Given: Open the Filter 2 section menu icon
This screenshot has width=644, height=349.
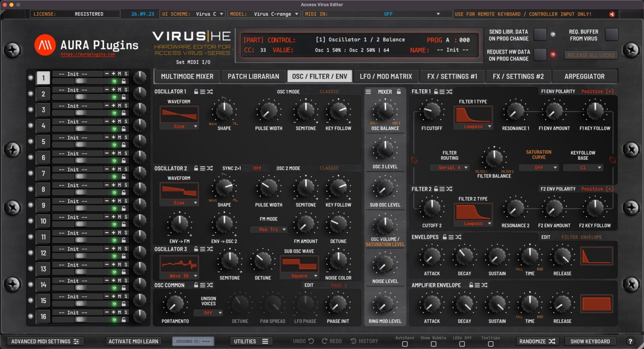Looking at the screenshot, I should [443, 189].
